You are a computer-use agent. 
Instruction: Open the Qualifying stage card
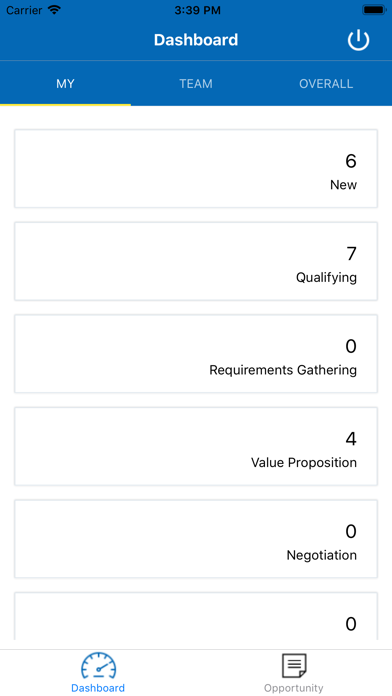click(x=196, y=261)
